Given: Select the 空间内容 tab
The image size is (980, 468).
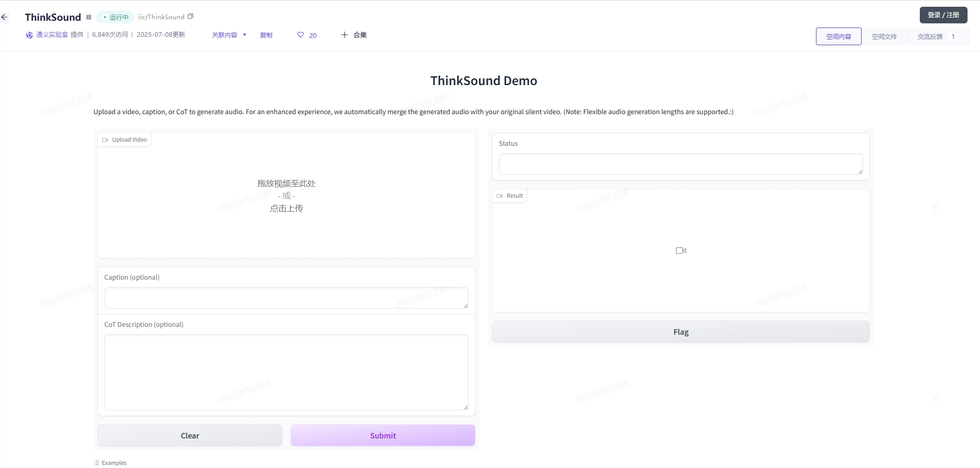Looking at the screenshot, I should [x=838, y=36].
